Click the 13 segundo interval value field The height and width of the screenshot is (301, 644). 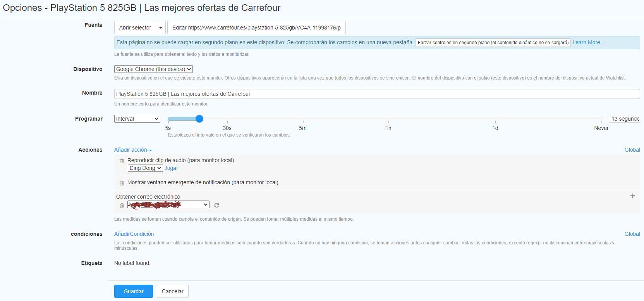(625, 119)
